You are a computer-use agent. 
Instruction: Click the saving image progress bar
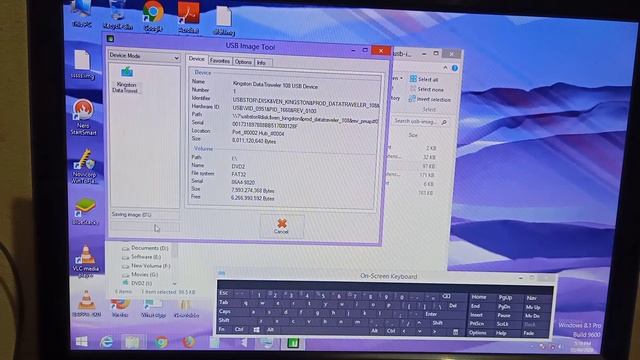[x=145, y=227]
